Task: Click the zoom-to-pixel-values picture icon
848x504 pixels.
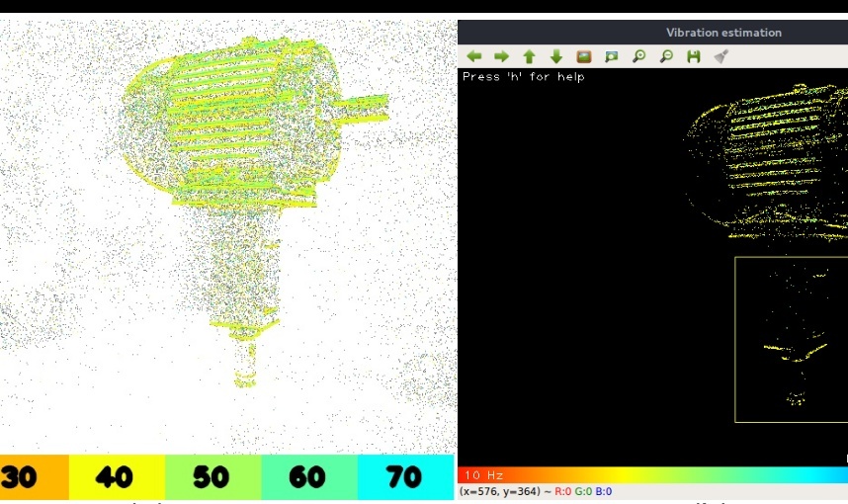Action: tap(611, 56)
